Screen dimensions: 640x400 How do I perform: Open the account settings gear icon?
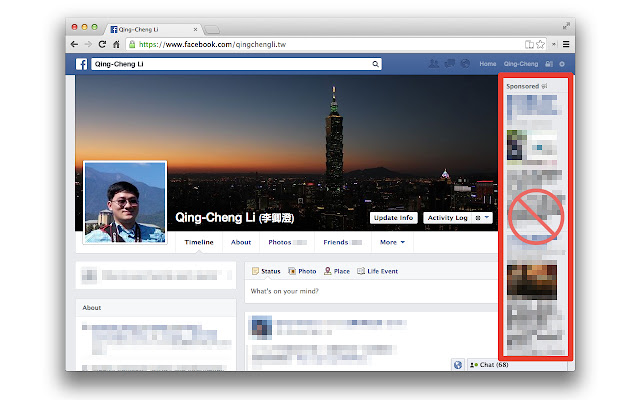pos(562,64)
